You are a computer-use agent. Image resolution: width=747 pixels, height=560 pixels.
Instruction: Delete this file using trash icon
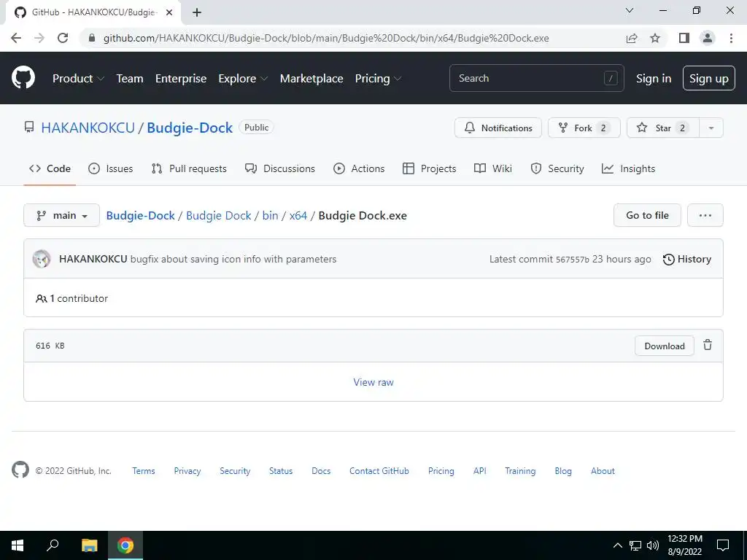pyautogui.click(x=708, y=345)
